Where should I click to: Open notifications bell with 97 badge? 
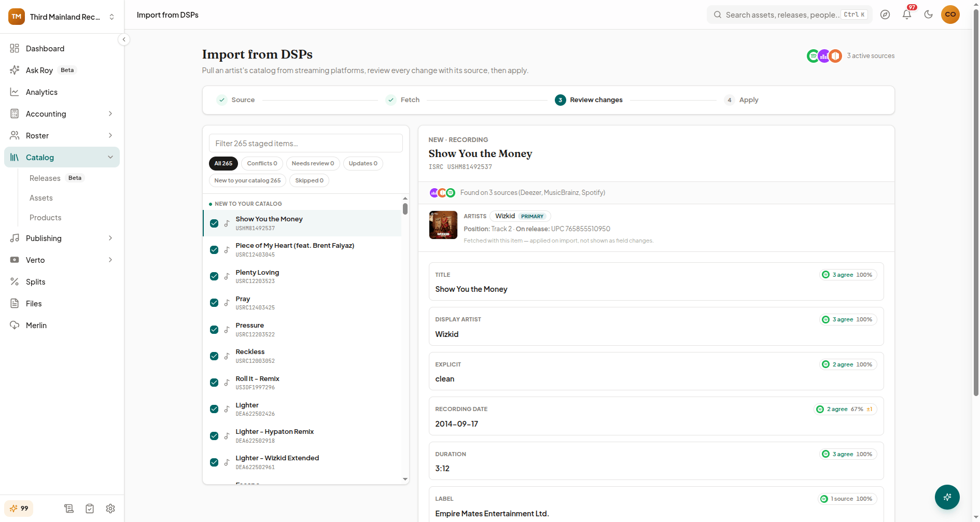tap(907, 15)
